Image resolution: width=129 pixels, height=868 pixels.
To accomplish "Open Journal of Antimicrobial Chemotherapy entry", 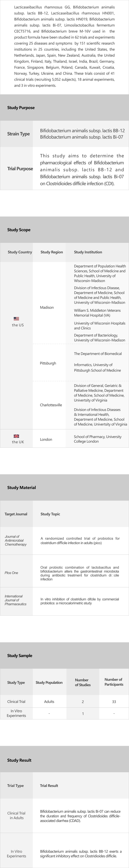I will [15, 540].
